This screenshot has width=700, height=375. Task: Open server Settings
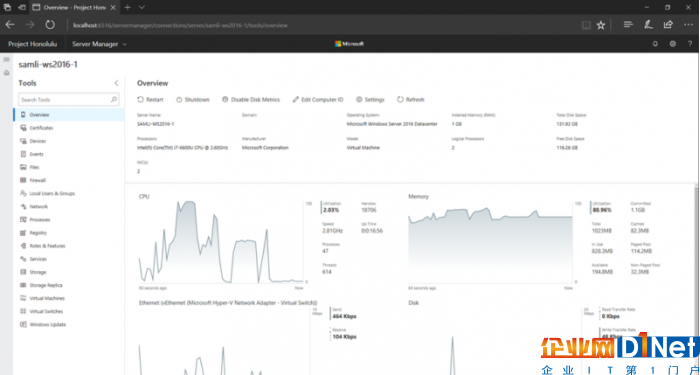pyautogui.click(x=370, y=100)
